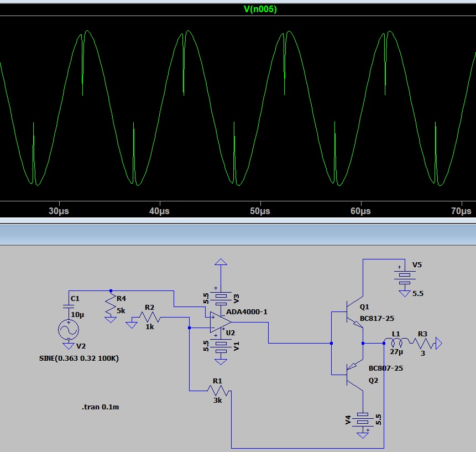Click the 50µs time axis label
476x452 pixels.
260,211
